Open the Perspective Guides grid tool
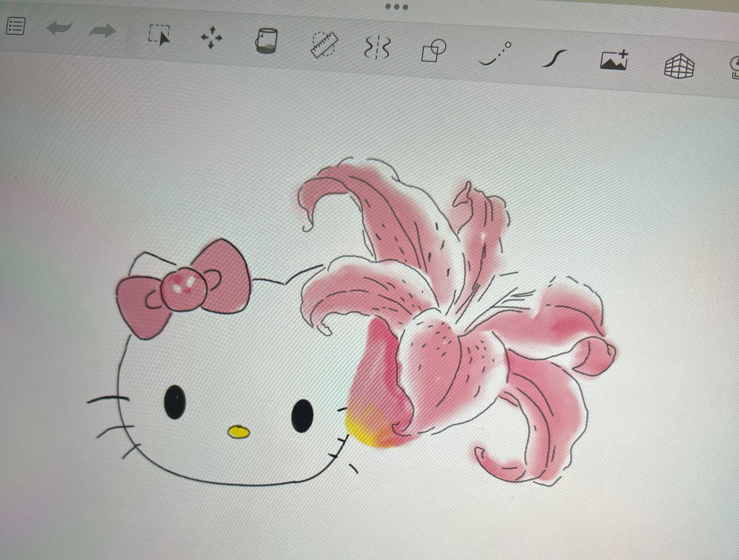Viewport: 739px width, 560px height. [x=679, y=66]
